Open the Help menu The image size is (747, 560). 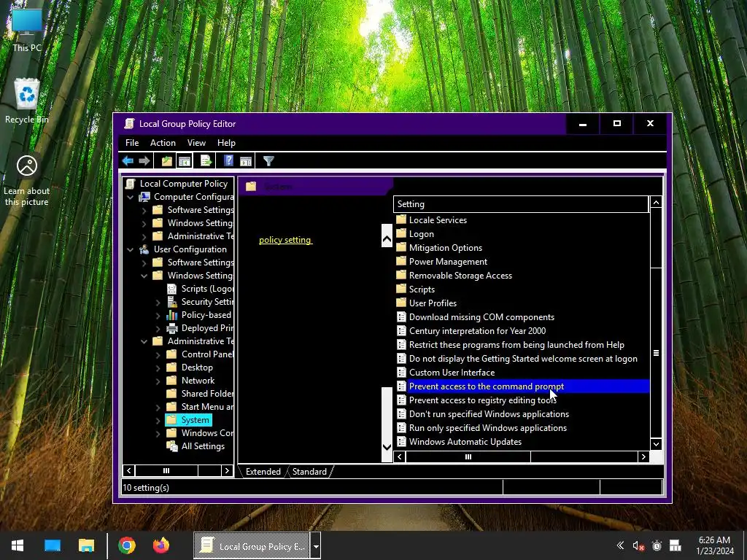click(x=226, y=143)
